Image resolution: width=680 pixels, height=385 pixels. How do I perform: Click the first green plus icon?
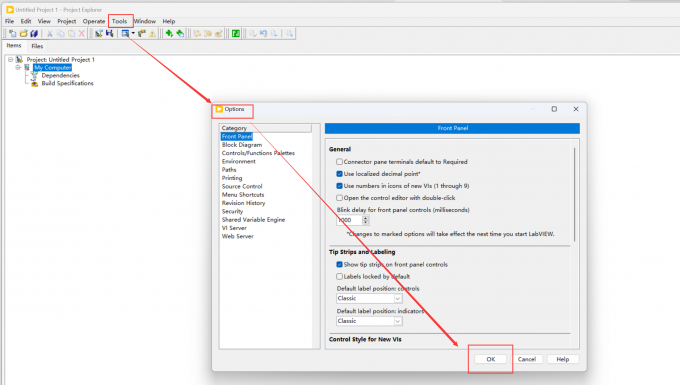pos(169,33)
